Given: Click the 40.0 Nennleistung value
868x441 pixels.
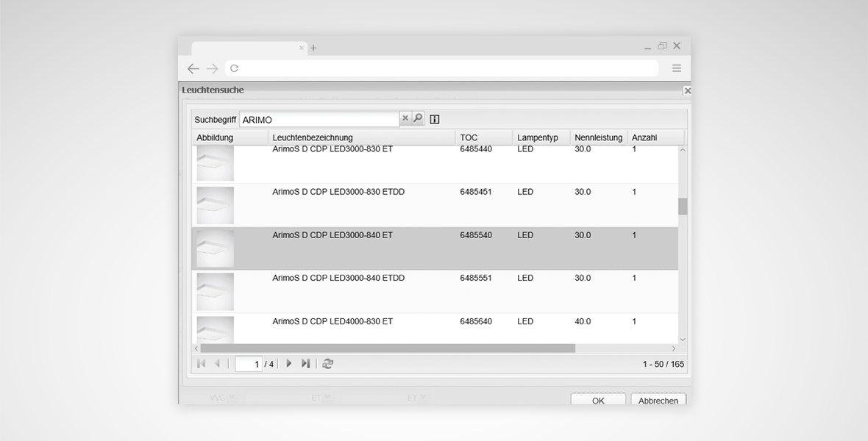Looking at the screenshot, I should 583,321.
